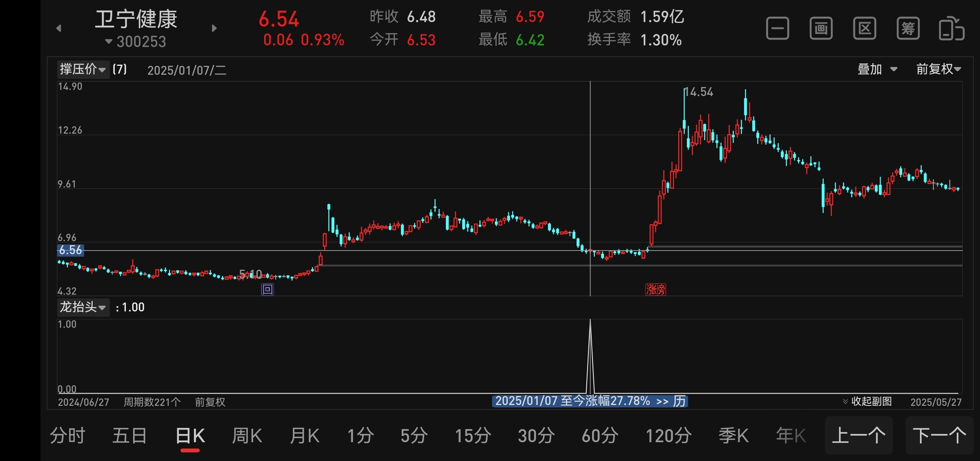Click the 画 drawing tool icon
980x461 pixels.
coord(821,29)
